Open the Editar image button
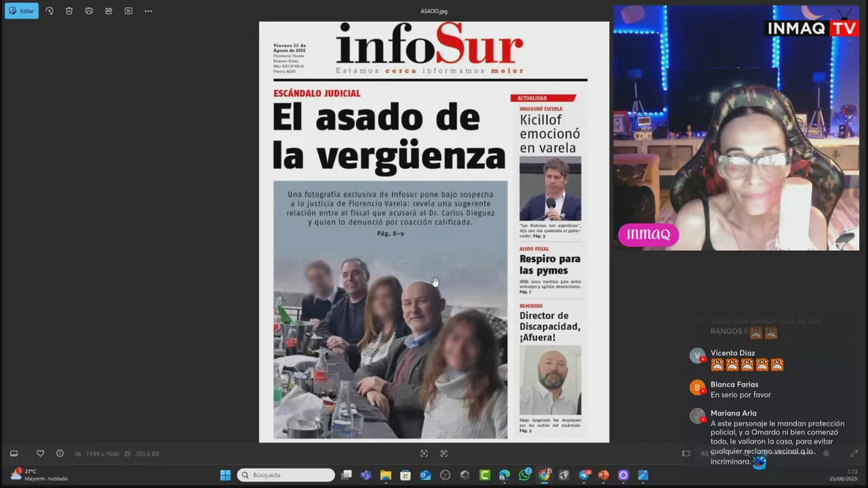Viewport: 868px width, 488px height. point(22,11)
